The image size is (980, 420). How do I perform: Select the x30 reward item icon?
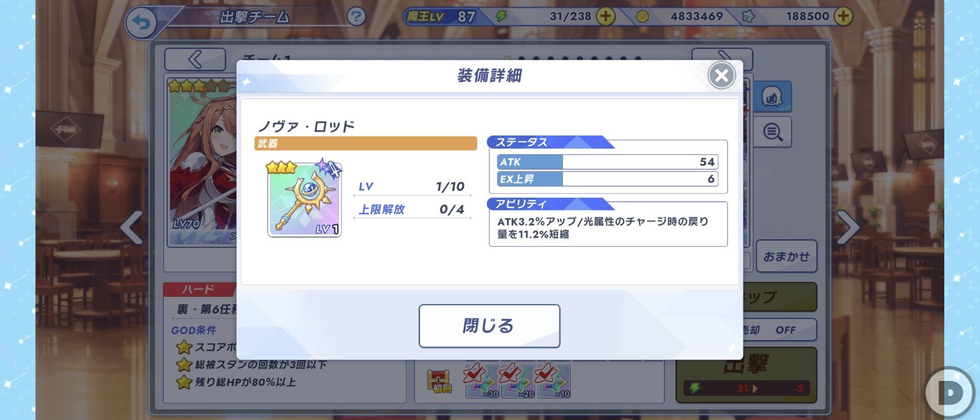482,381
